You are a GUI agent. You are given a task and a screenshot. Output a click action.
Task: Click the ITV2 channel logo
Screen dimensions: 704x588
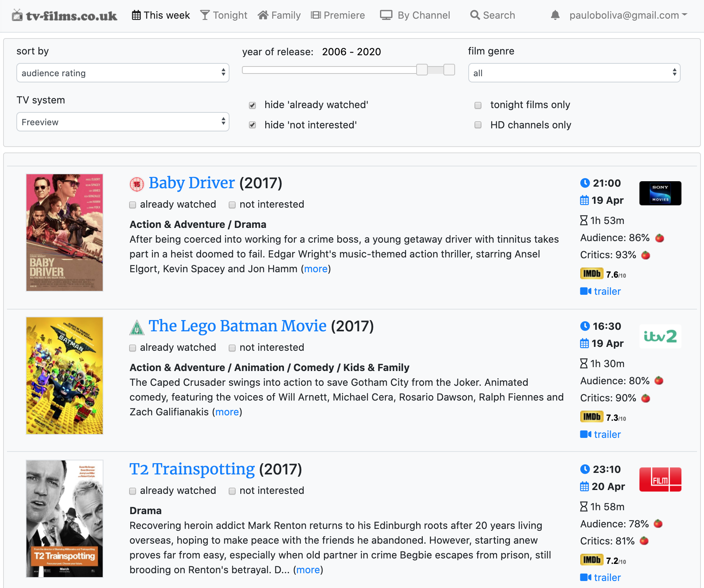[660, 336]
